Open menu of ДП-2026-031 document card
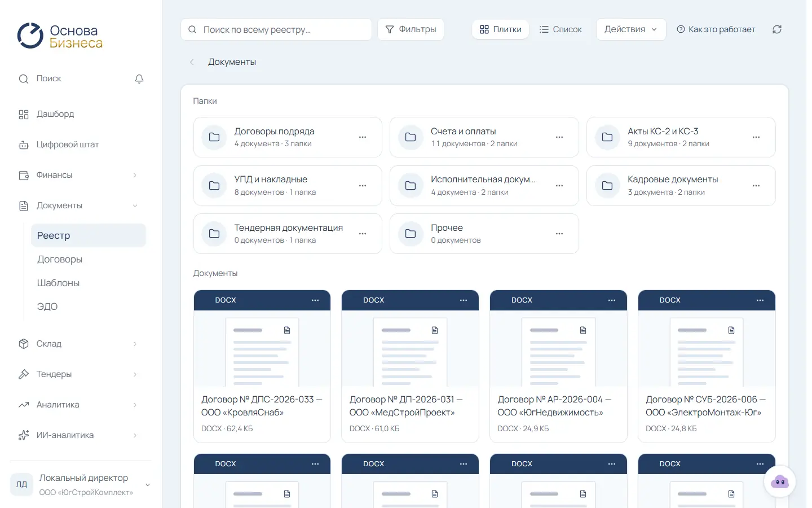The image size is (812, 508). 464,300
